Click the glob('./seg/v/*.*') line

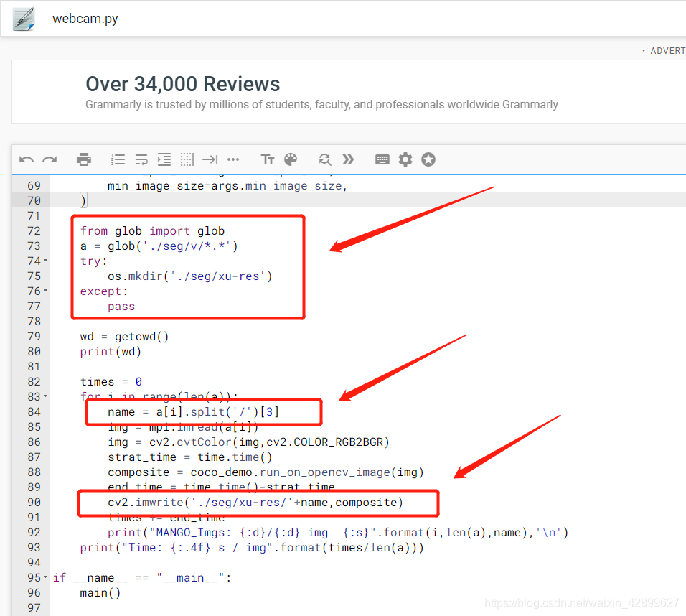click(x=159, y=246)
